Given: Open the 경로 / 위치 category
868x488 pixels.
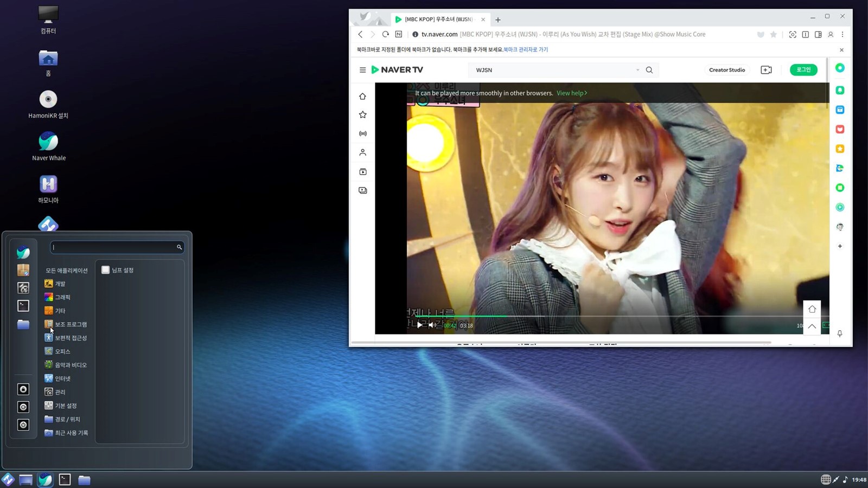Looking at the screenshot, I should tap(62, 419).
